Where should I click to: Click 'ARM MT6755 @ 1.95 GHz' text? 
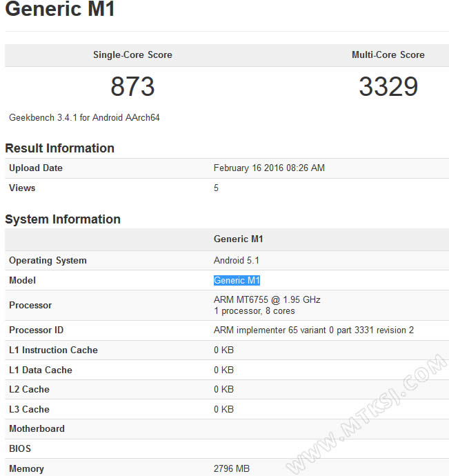point(267,300)
